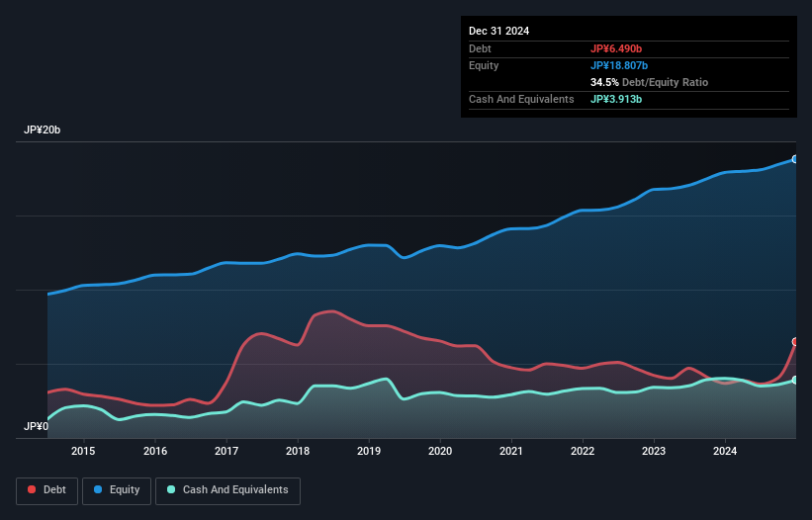Click the 2016 x-axis label
This screenshot has height=520, width=812.
pyautogui.click(x=155, y=451)
